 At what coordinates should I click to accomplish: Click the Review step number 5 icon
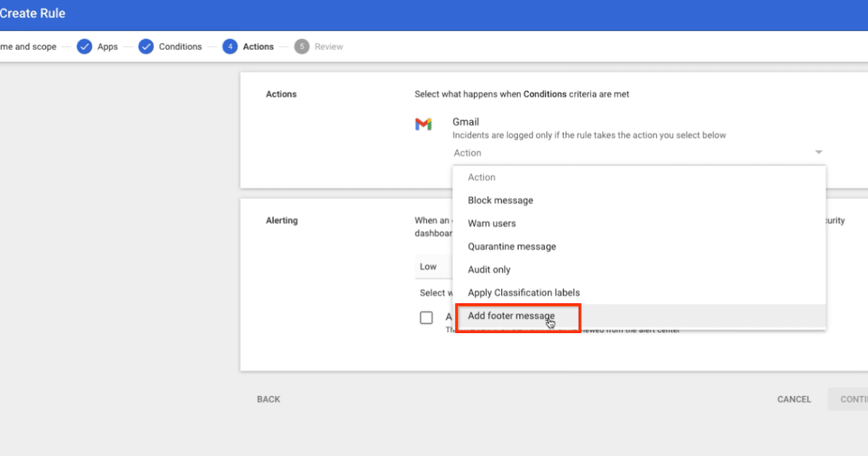302,47
